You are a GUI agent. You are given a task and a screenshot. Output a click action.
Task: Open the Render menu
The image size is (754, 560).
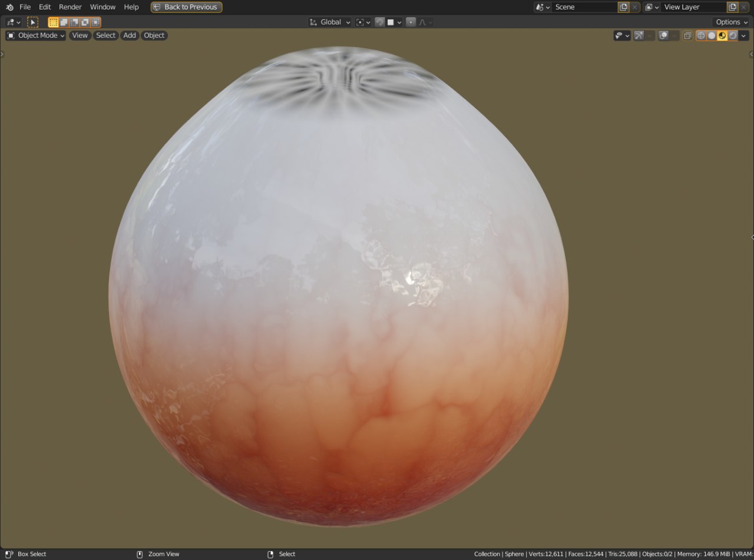70,7
